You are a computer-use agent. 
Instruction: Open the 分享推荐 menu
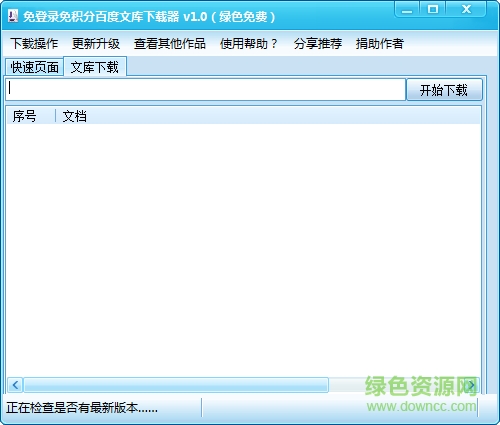(318, 43)
